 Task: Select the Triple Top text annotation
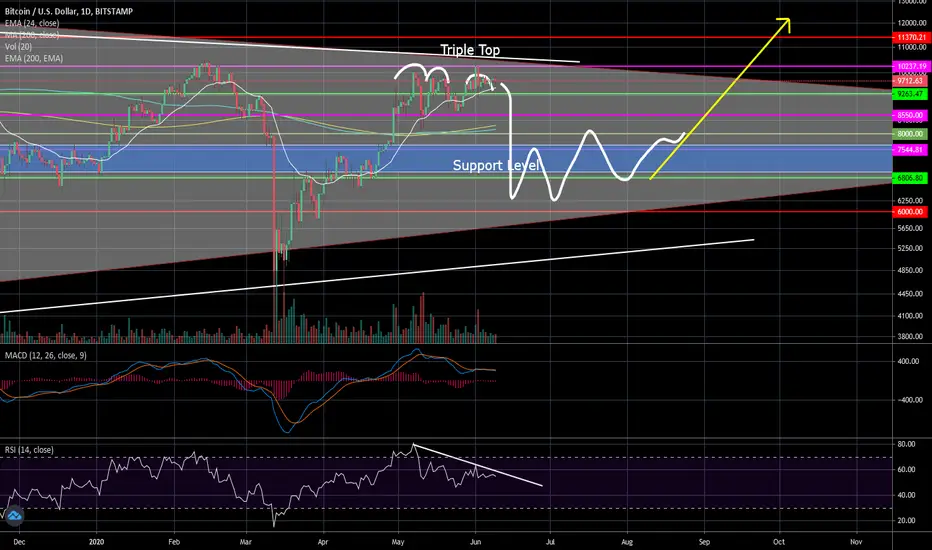coord(470,50)
